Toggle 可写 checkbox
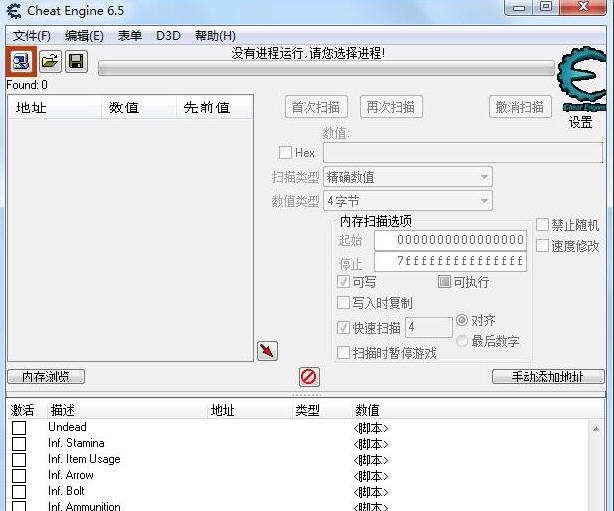This screenshot has width=614, height=511. pos(343,282)
